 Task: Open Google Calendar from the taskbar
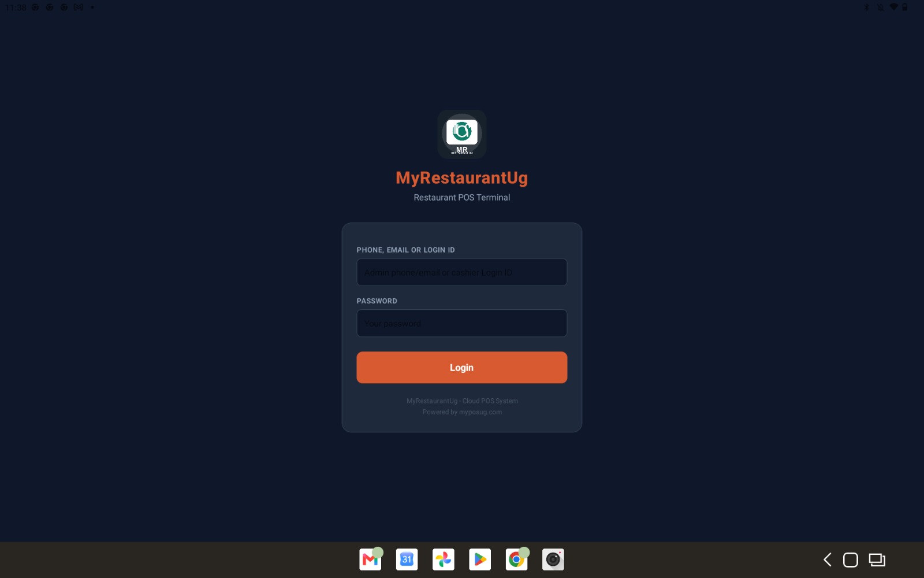tap(407, 560)
